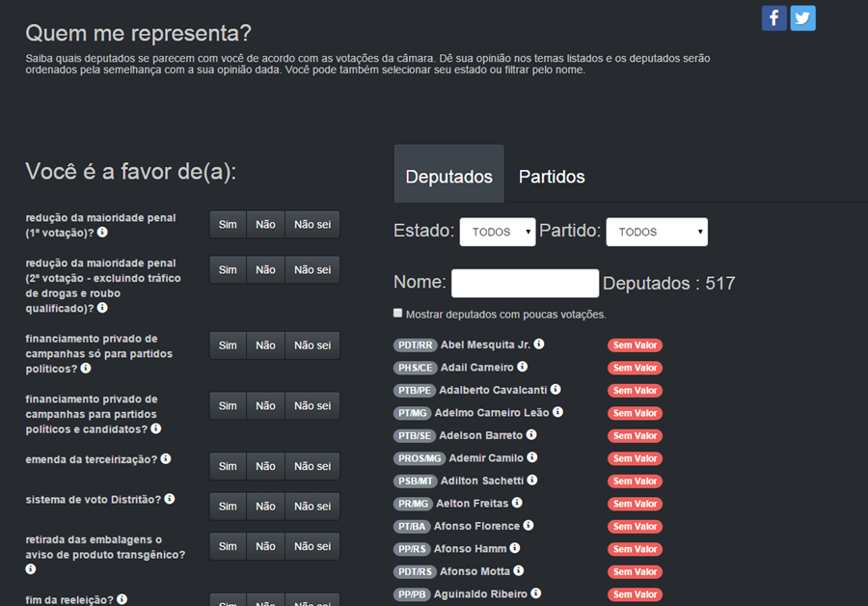Open info icon next to Abel Mesquita Jr.

[x=539, y=344]
